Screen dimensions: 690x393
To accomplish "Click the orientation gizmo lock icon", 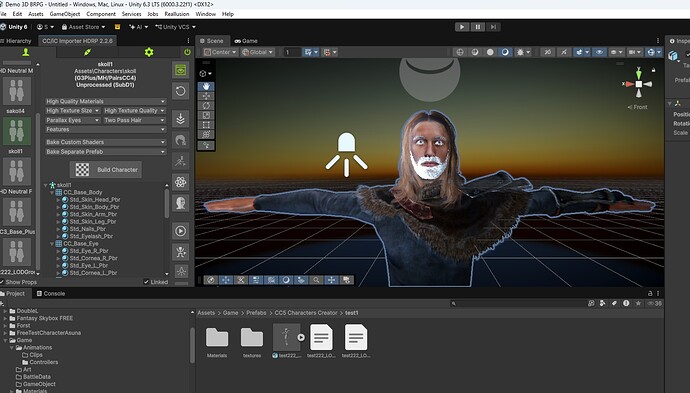I will coord(653,70).
